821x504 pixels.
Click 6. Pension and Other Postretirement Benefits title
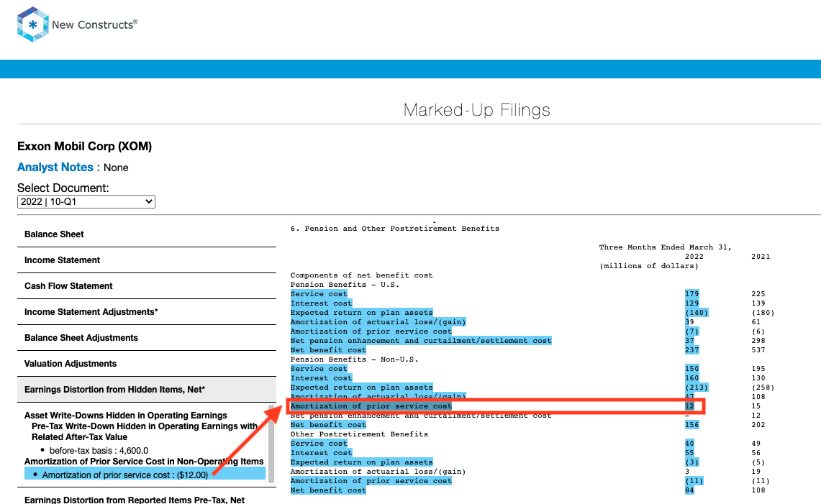coord(395,229)
